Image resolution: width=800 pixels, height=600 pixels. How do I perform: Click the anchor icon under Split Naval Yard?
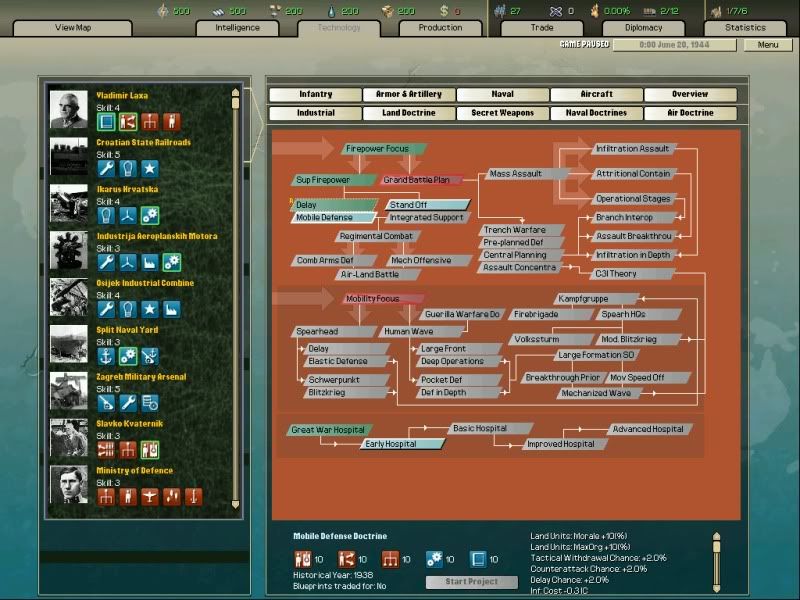point(106,356)
